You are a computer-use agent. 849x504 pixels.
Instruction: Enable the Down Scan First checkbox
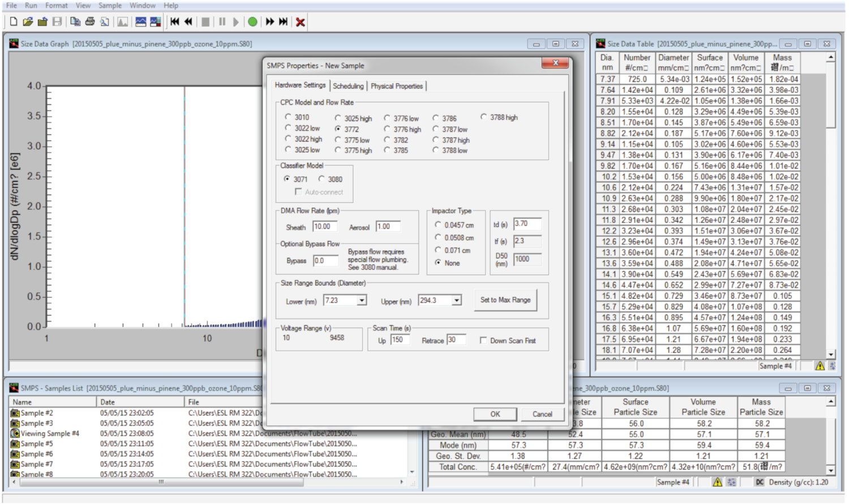click(483, 341)
